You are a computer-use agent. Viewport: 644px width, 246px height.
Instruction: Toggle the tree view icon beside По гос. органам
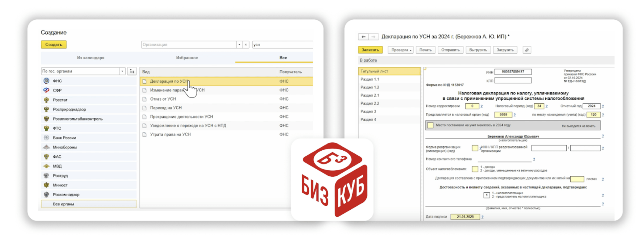tap(132, 71)
